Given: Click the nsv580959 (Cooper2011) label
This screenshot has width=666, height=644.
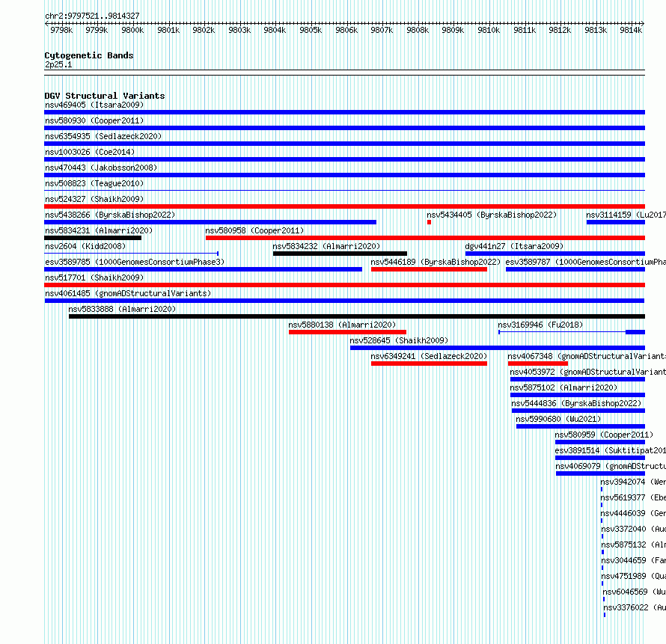Looking at the screenshot, I should (604, 435).
